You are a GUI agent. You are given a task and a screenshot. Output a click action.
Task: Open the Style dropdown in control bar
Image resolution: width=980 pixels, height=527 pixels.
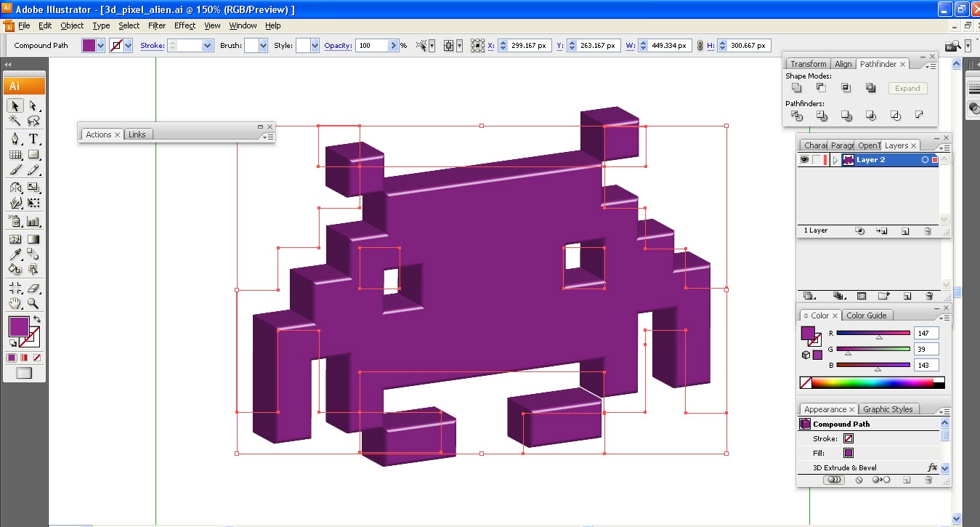tap(315, 45)
